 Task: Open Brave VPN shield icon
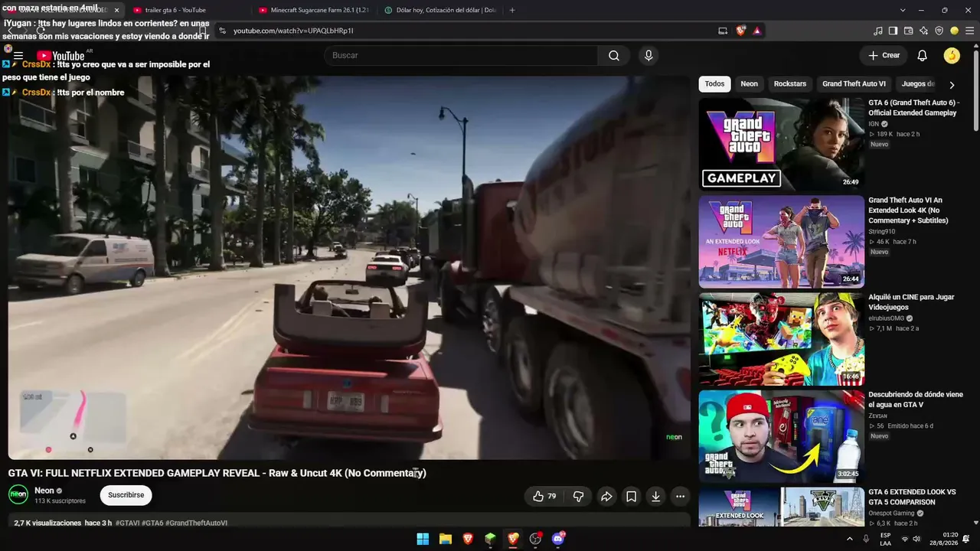click(939, 31)
